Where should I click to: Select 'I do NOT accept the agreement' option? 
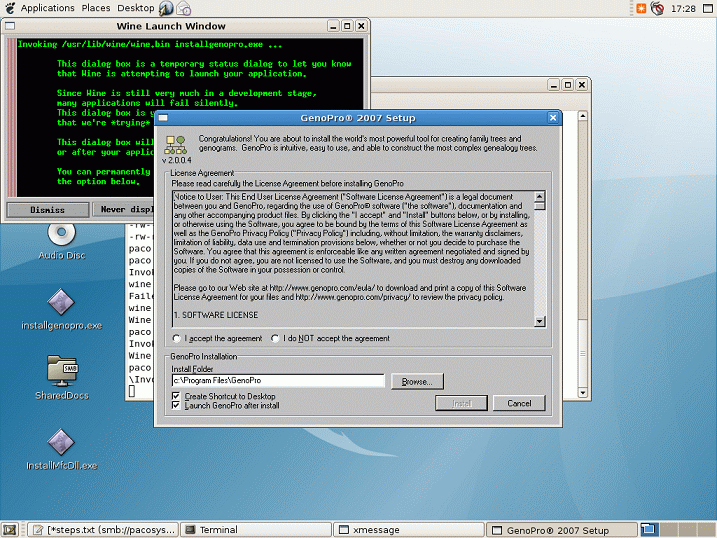click(276, 338)
